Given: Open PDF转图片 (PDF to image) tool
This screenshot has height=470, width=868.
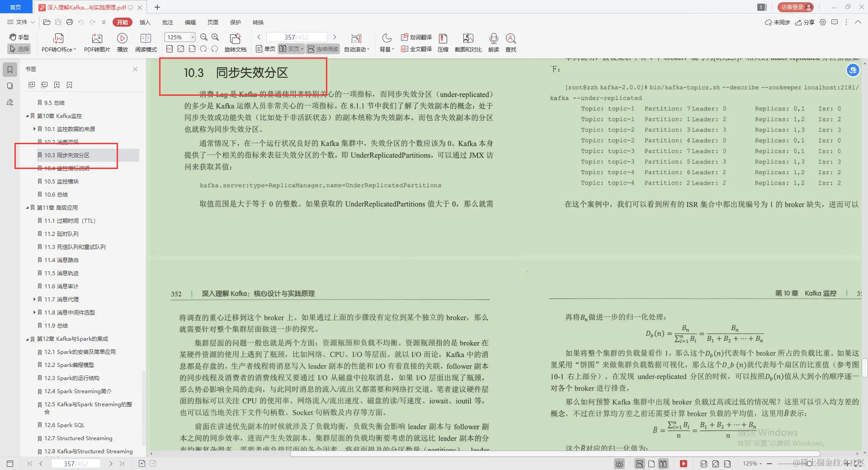Looking at the screenshot, I should tap(96, 42).
